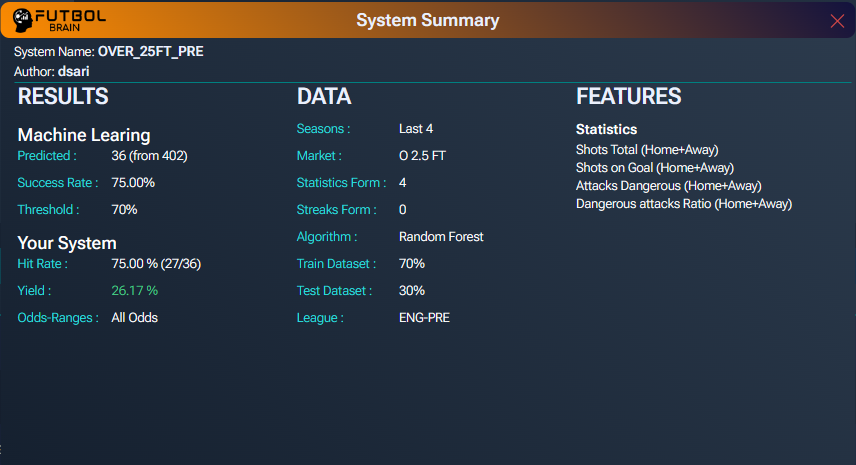Click the Shots on Goal (Home+Away) feature
Viewport: 856px width, 465px height.
654,168
